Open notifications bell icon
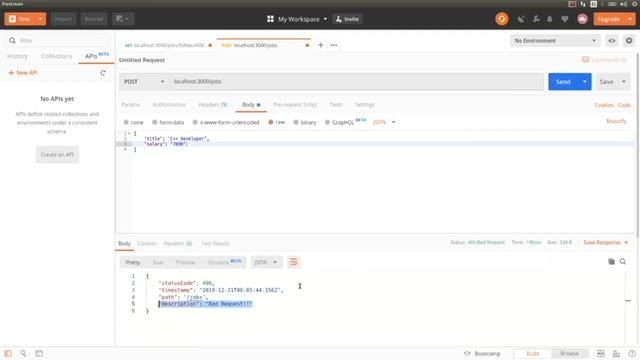The width and height of the screenshot is (640, 360). [x=550, y=19]
